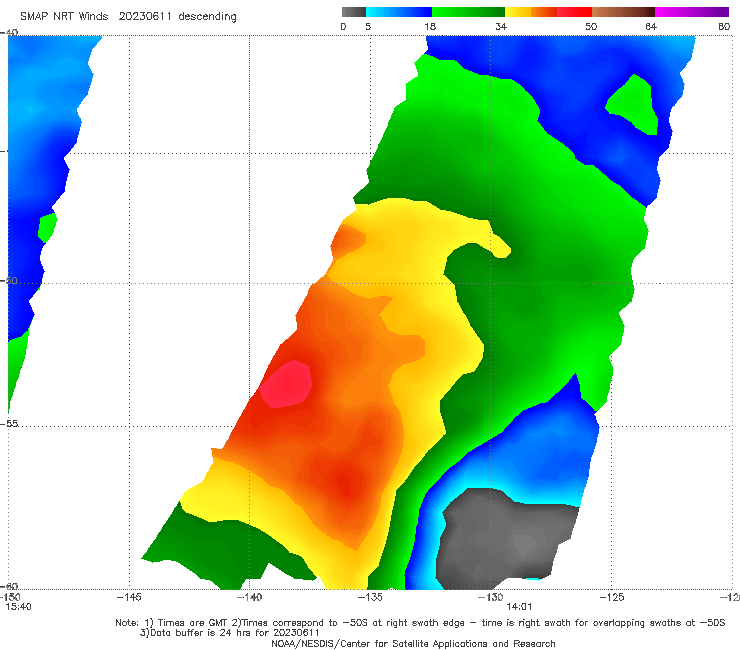Click the color bar label "34"

pos(501,27)
